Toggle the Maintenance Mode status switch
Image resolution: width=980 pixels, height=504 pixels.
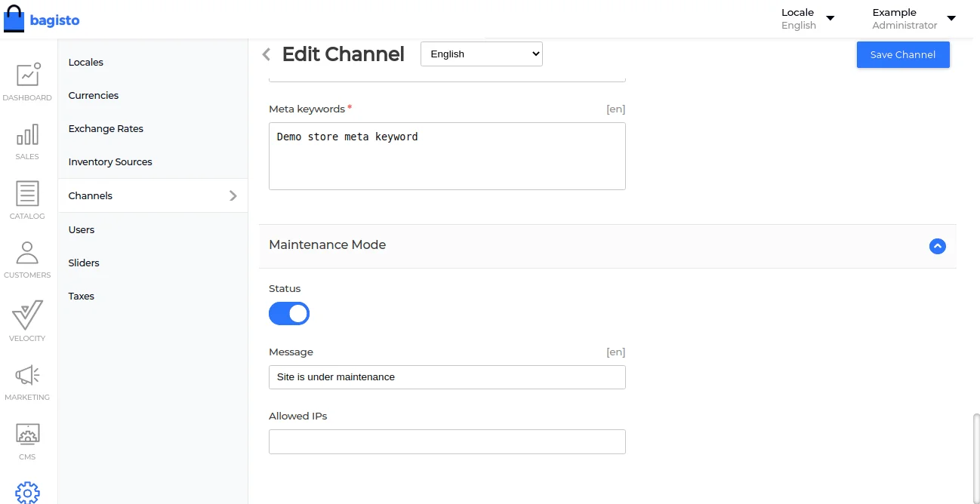pyautogui.click(x=289, y=314)
